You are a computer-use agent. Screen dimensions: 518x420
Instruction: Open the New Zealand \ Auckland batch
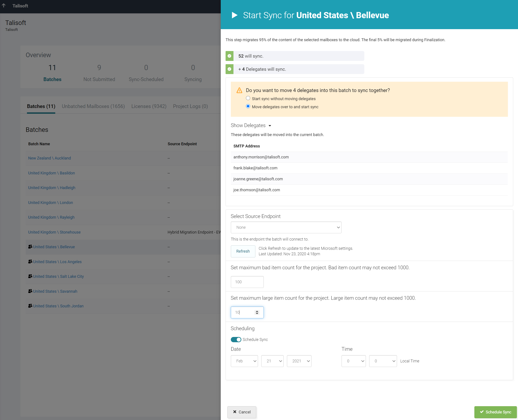pos(49,158)
